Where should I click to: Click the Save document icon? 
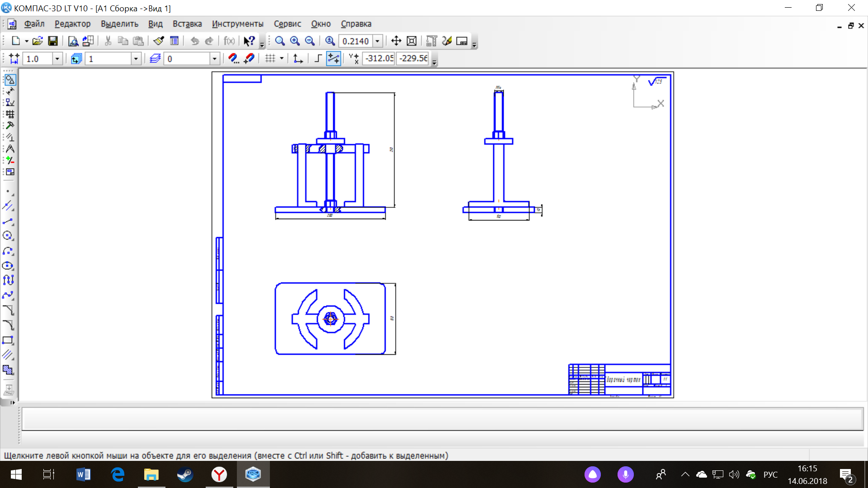53,41
